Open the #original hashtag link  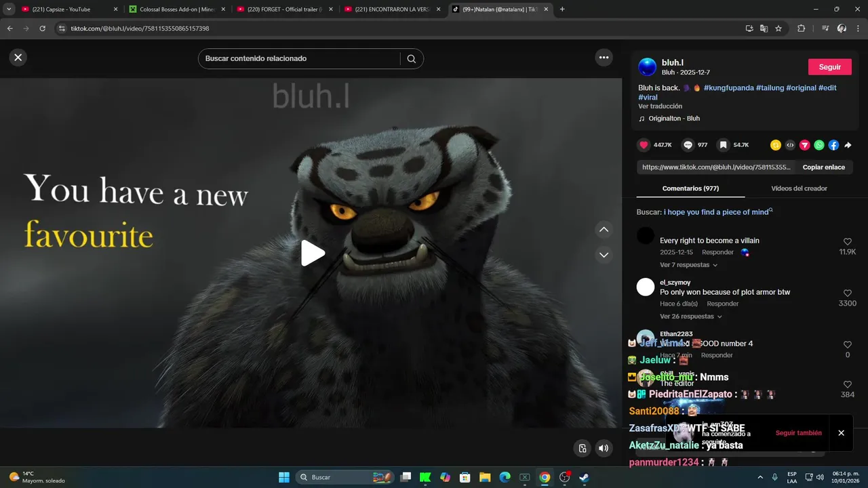(x=801, y=88)
